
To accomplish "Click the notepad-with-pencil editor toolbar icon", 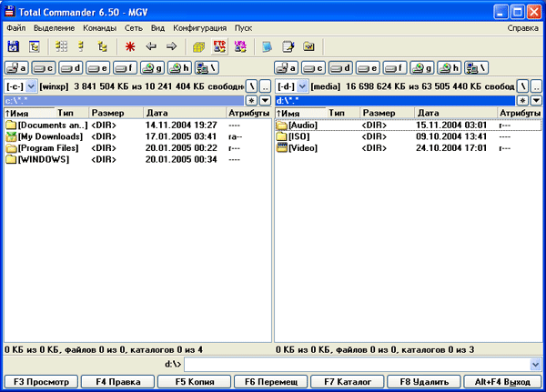I will coord(288,46).
